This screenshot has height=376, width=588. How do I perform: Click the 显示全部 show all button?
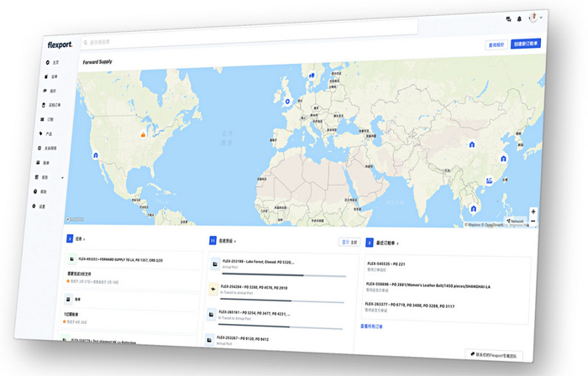click(349, 243)
